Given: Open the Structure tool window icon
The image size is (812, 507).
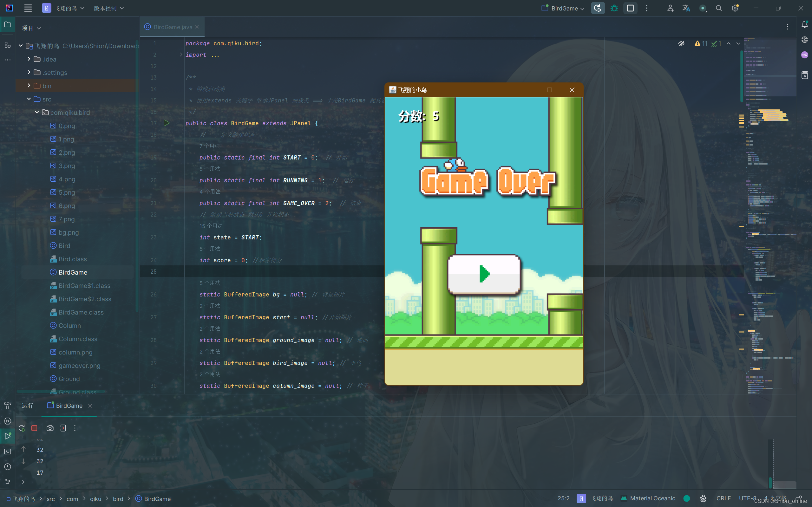Looking at the screenshot, I should (x=7, y=45).
